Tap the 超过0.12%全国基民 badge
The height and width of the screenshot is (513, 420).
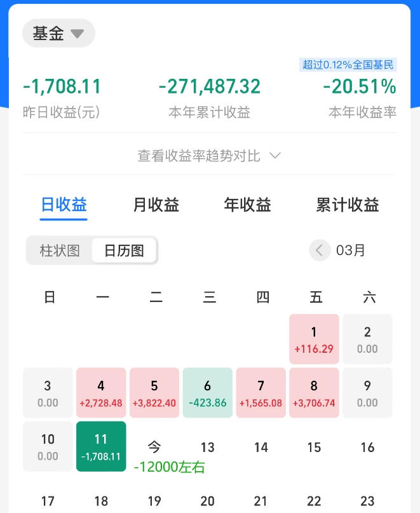tap(348, 65)
